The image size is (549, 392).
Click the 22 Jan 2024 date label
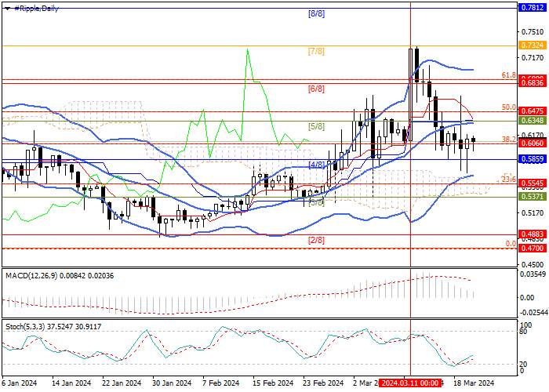122,383
